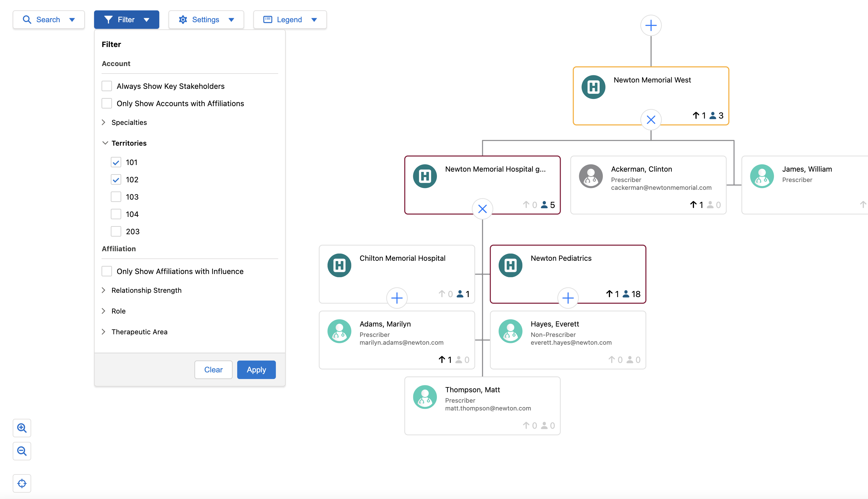Expand parent node above Newton Memorial West

click(651, 25)
